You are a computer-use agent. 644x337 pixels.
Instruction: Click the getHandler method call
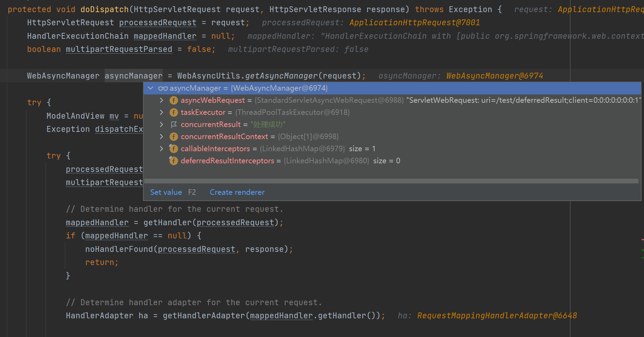point(167,222)
